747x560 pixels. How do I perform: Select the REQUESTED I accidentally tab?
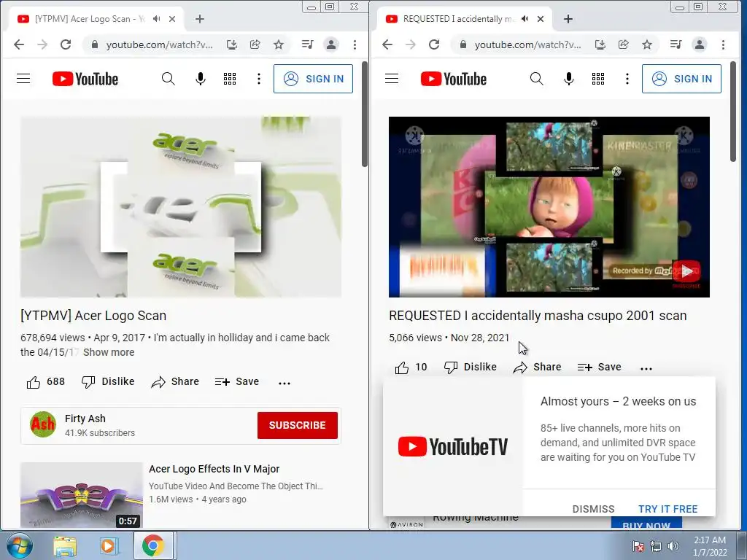tap(457, 19)
